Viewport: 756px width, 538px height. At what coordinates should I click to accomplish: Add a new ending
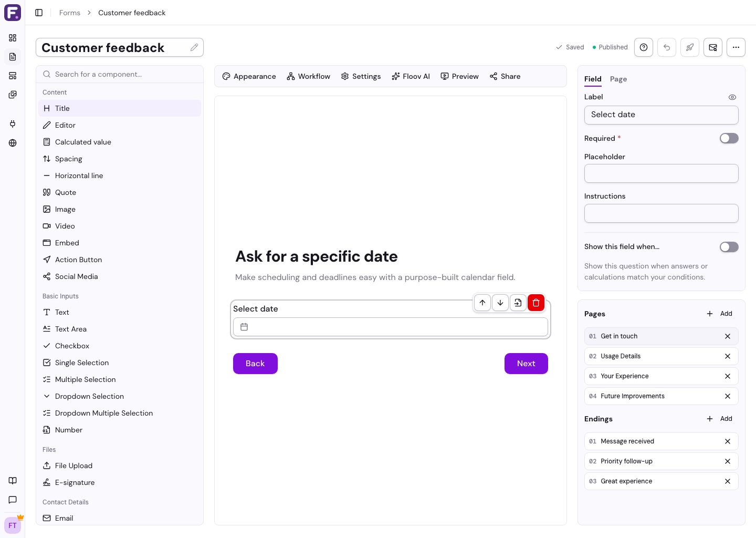tap(720, 419)
